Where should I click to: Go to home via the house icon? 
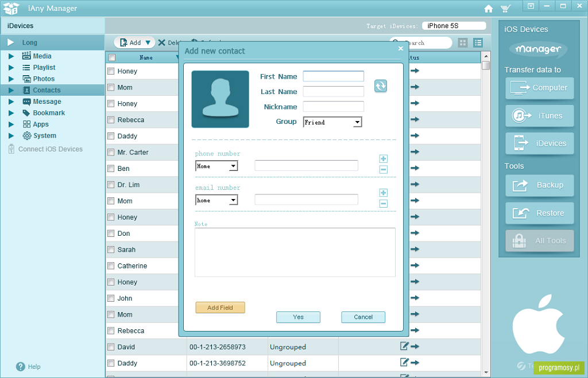coord(488,9)
